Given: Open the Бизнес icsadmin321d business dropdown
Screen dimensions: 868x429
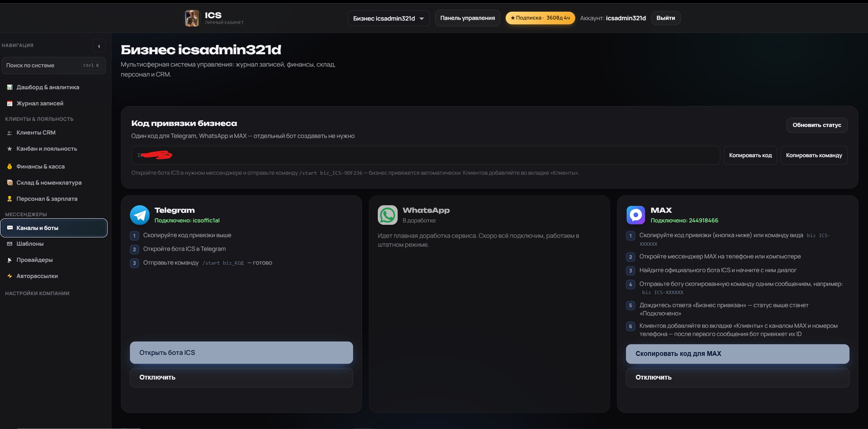Looking at the screenshot, I should click(388, 18).
